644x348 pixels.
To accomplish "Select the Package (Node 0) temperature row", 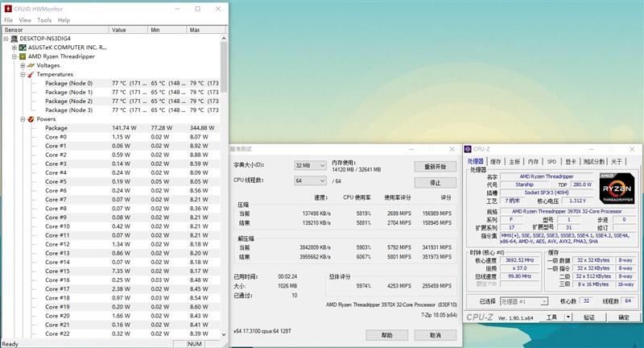I will point(131,84).
